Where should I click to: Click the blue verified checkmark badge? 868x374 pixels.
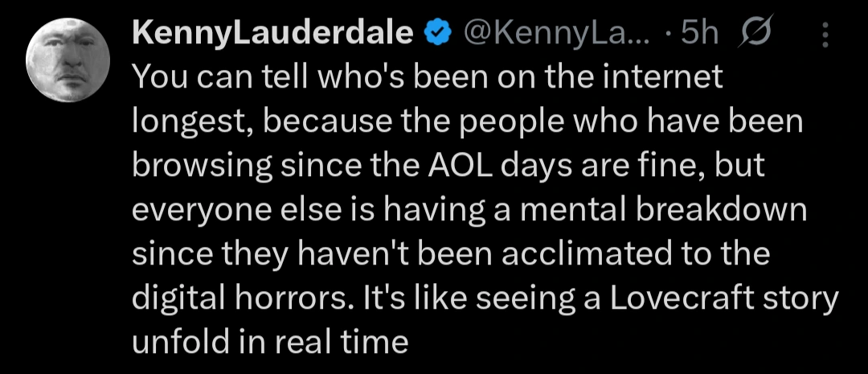tap(435, 33)
